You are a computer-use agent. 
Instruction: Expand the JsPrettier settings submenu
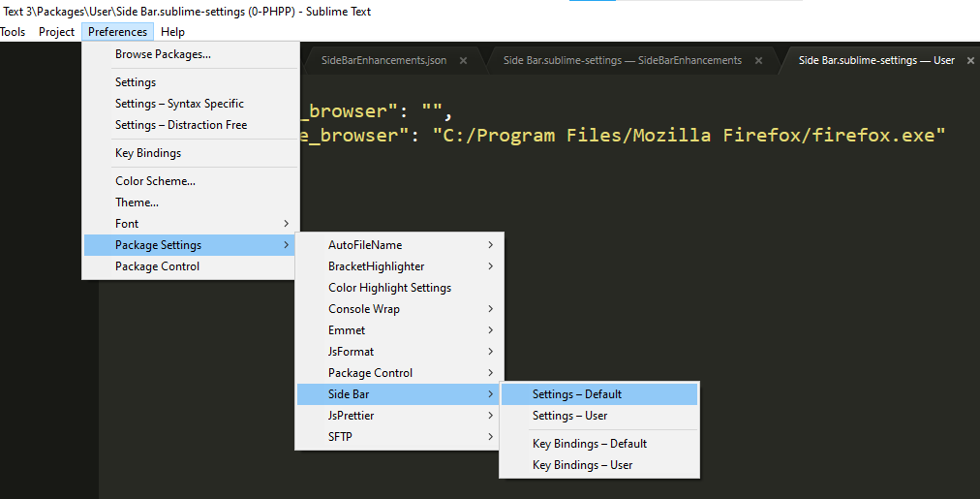point(351,416)
